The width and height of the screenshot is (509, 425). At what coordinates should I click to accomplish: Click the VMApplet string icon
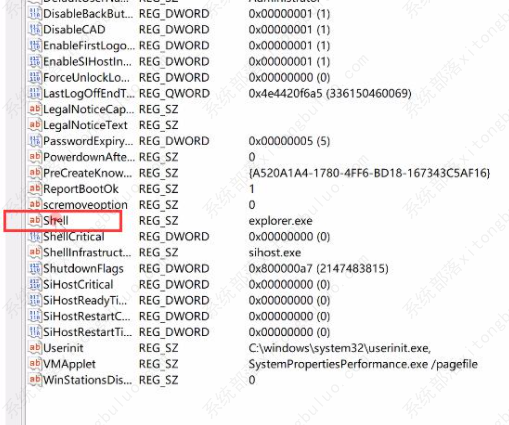pos(35,364)
